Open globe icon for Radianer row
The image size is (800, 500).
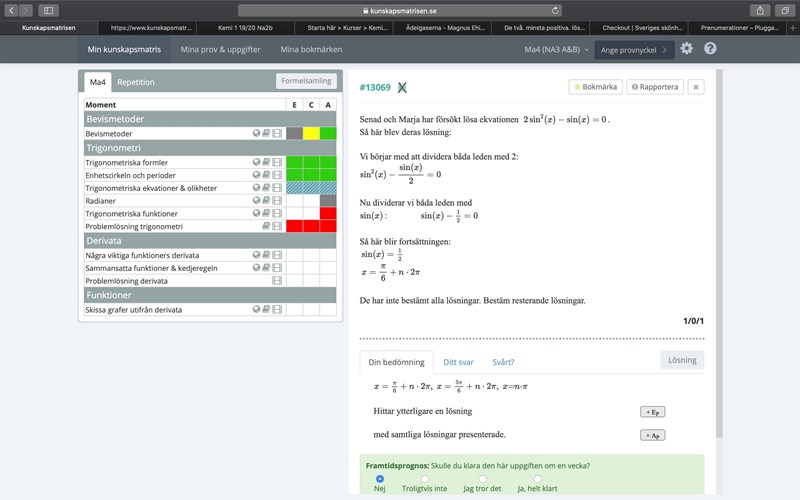[257, 200]
